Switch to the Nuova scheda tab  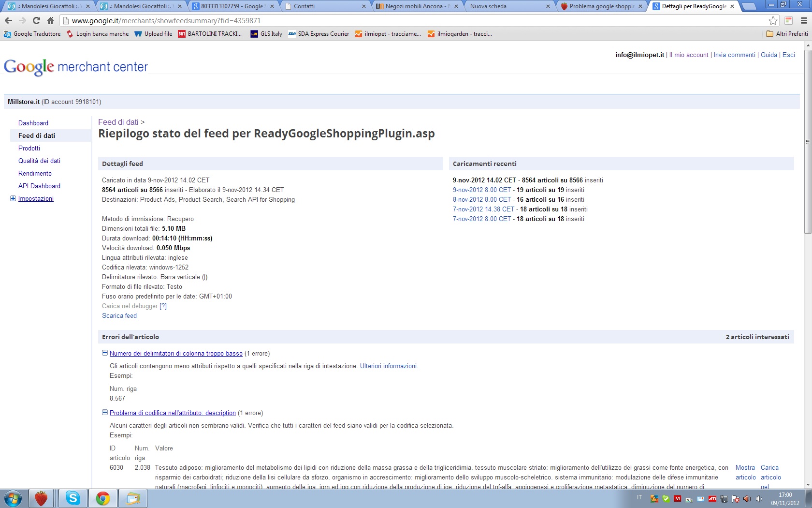(x=509, y=6)
